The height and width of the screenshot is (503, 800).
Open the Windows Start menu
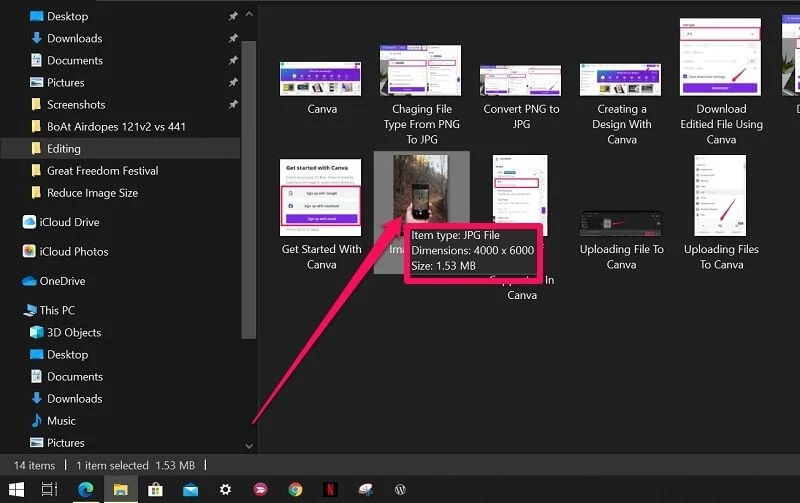click(x=16, y=490)
